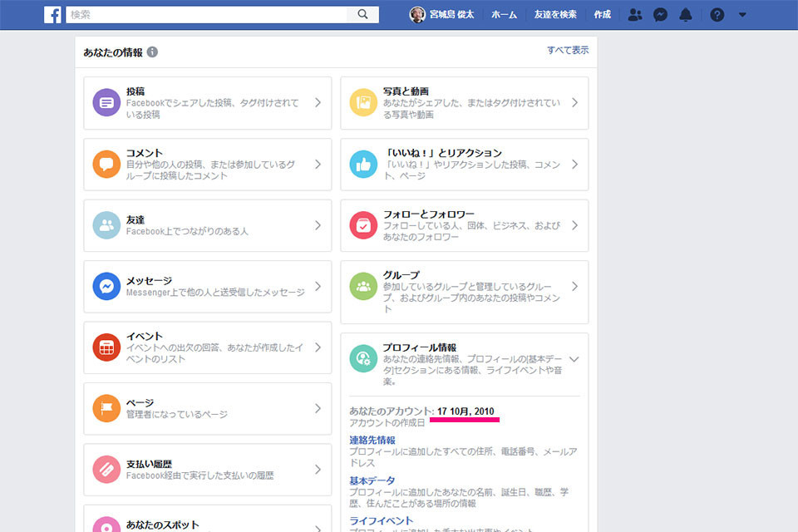Click the light blue 友達 friends icon
Viewport: 798px width, 532px height.
point(106,225)
